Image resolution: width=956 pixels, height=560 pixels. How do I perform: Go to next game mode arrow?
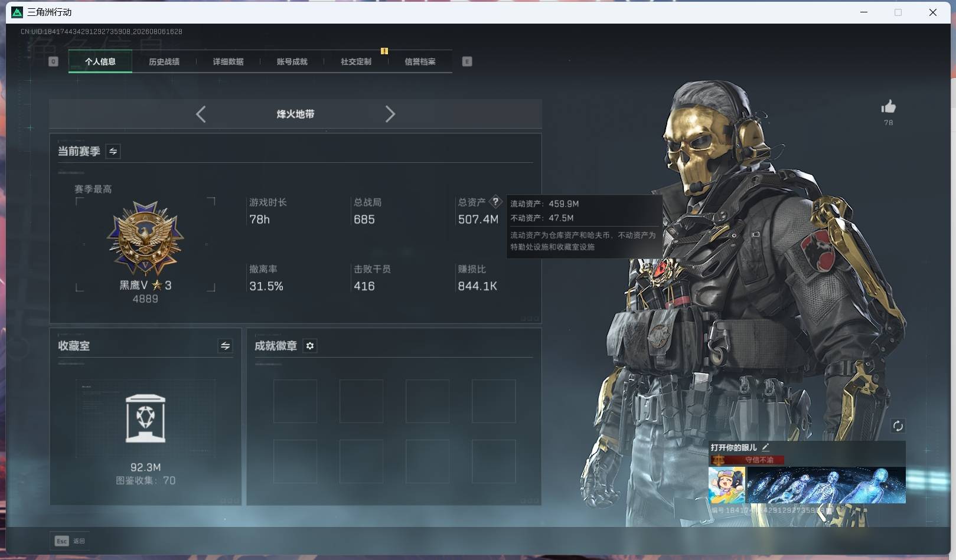coord(390,114)
